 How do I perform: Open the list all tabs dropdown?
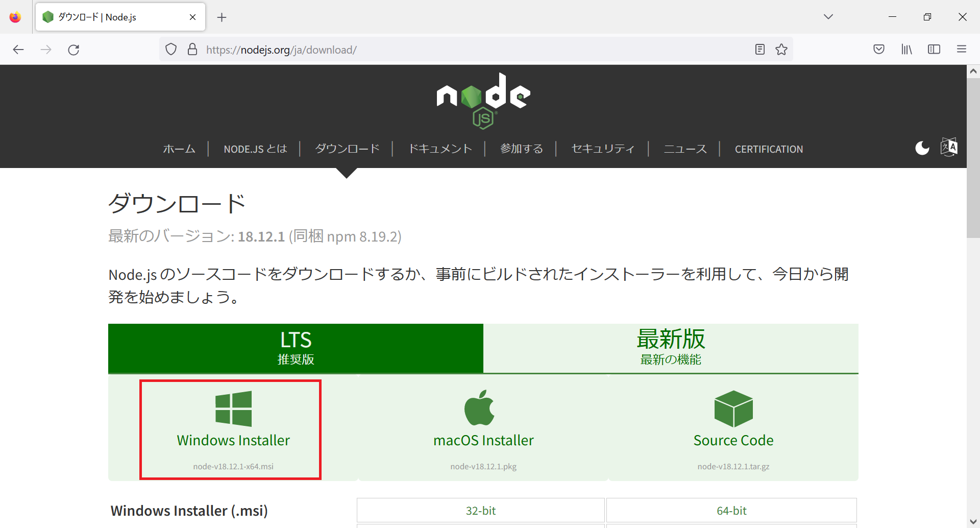click(828, 17)
